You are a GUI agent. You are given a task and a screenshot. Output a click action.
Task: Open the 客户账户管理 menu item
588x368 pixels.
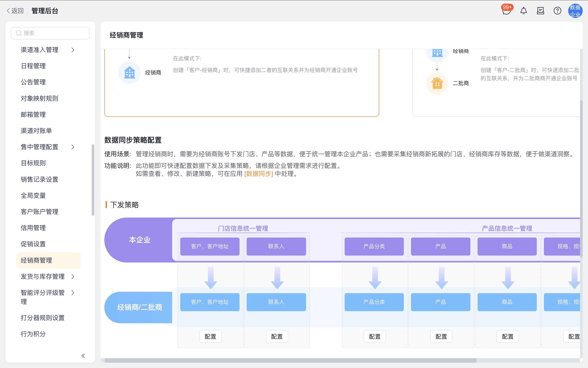point(48,212)
